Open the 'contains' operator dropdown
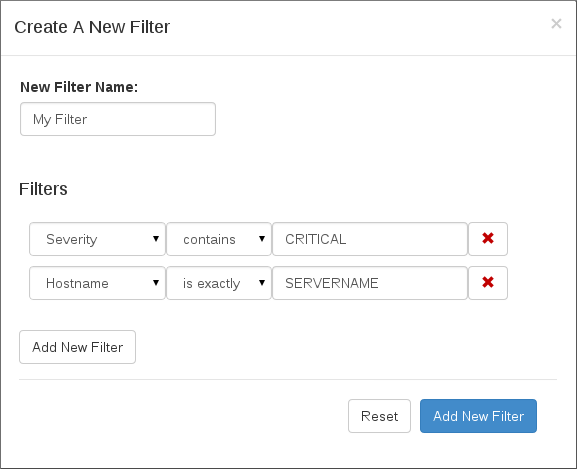This screenshot has width=577, height=469. 219,239
